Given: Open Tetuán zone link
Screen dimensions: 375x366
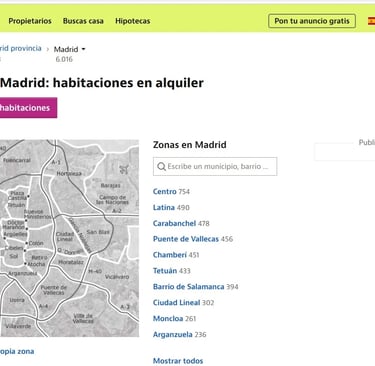Looking at the screenshot, I should [x=165, y=271].
